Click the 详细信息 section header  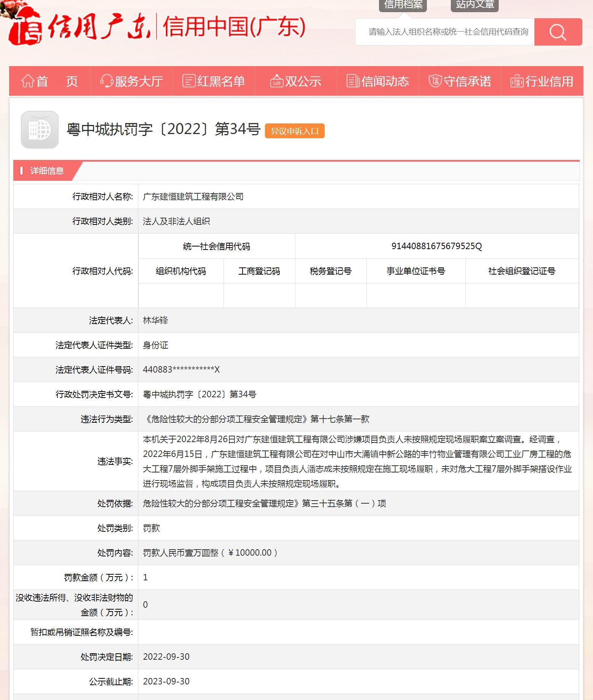click(x=47, y=171)
